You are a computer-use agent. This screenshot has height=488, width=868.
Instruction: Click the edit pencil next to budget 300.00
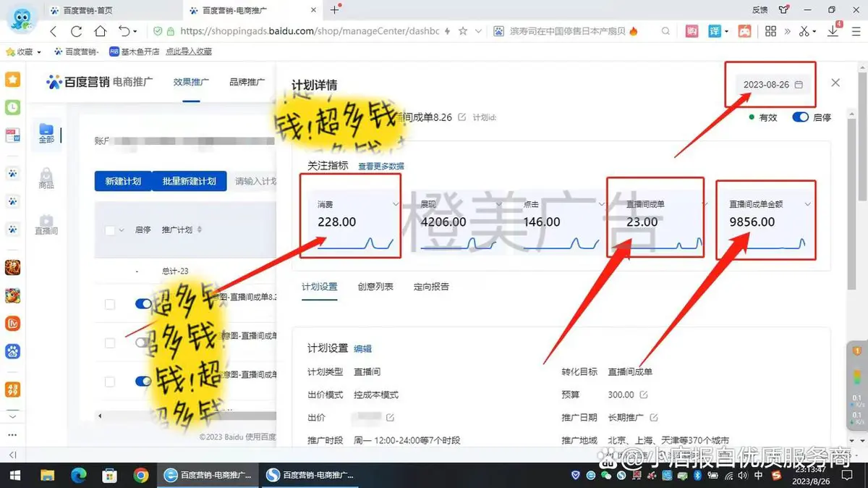pyautogui.click(x=644, y=395)
